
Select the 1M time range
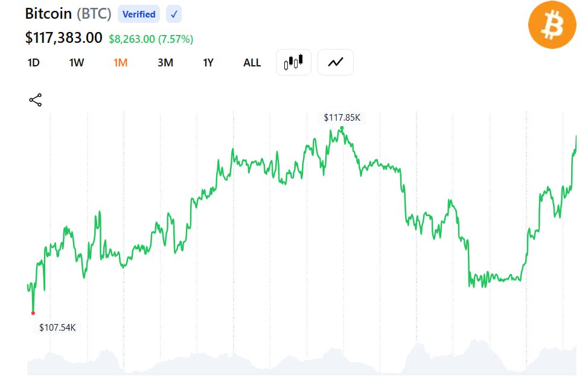click(120, 63)
